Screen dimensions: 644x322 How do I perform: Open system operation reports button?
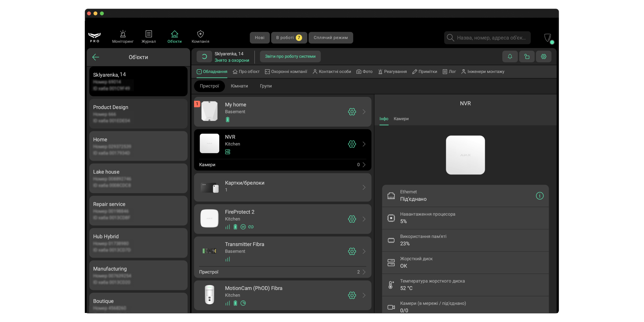click(x=290, y=57)
